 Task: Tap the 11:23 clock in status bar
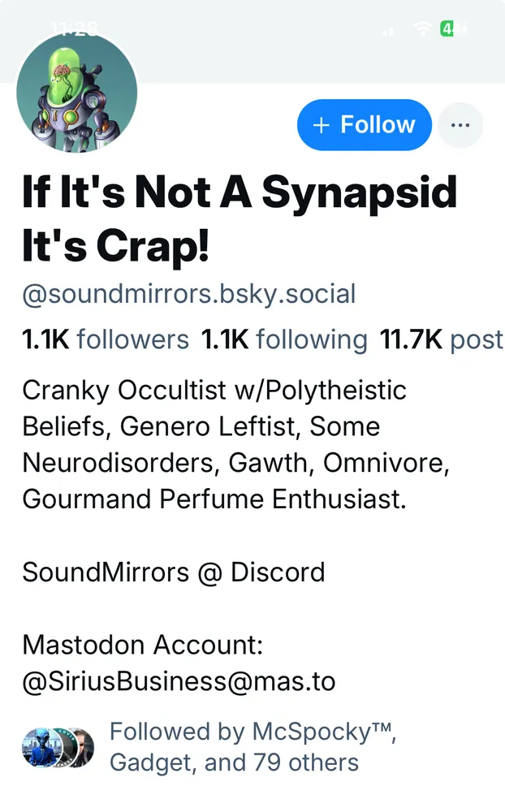73,29
